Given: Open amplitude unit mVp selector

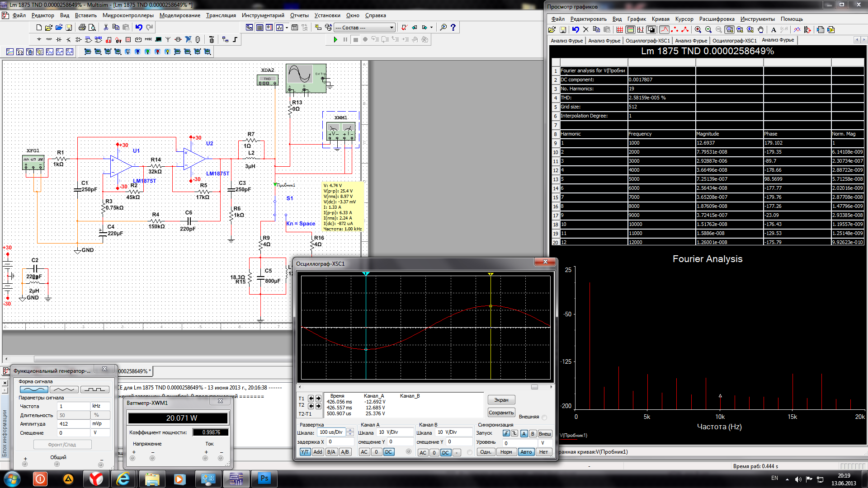Looking at the screenshot, I should [x=100, y=424].
